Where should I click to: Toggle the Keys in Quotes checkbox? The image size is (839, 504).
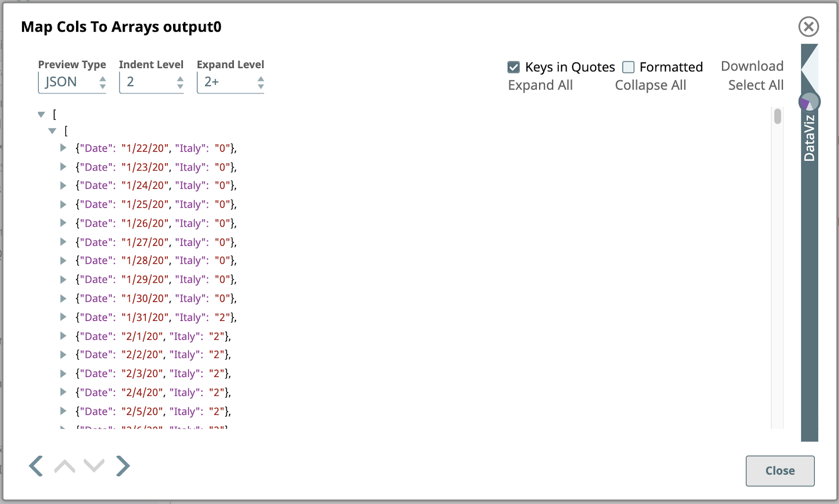click(x=514, y=67)
